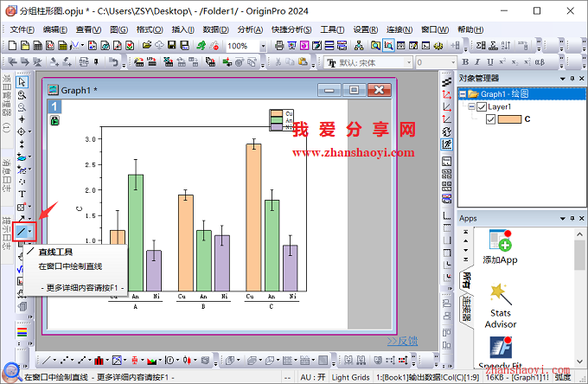Expand the Line tool dropdown arrow
The image size is (588, 384).
click(30, 232)
